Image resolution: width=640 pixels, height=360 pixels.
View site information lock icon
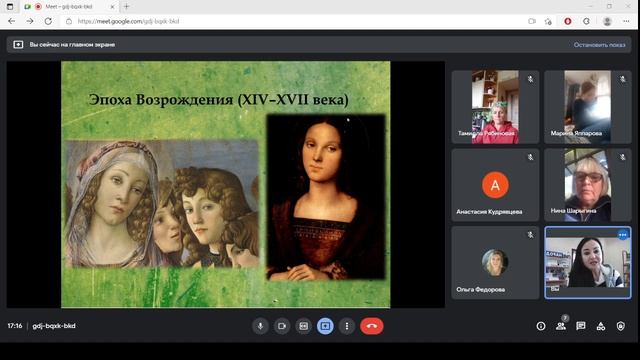[x=69, y=21]
